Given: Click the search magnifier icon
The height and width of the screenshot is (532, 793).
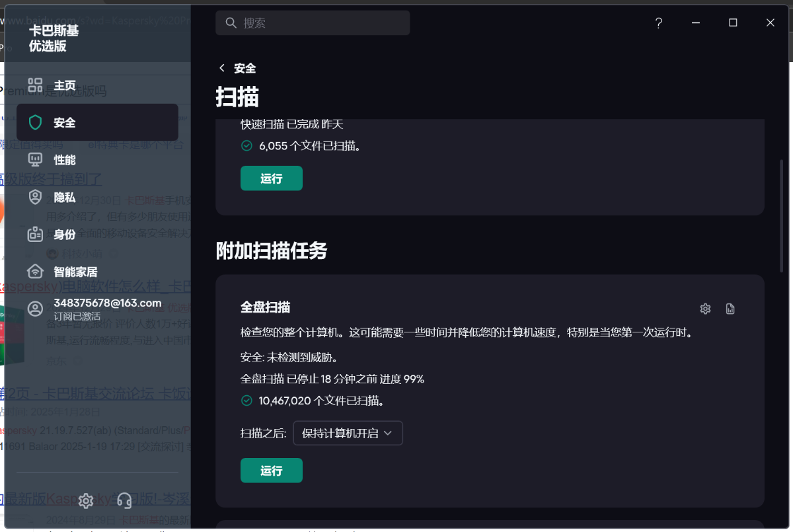Looking at the screenshot, I should tap(231, 23).
